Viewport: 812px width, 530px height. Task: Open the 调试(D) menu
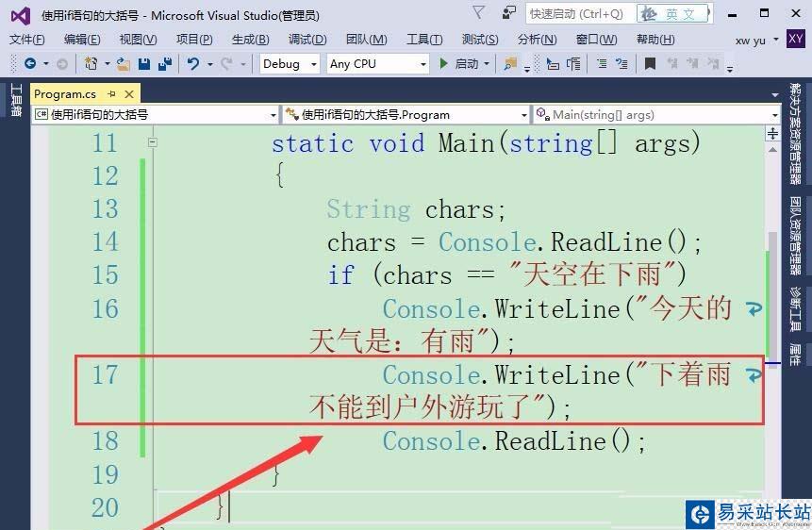tap(307, 40)
